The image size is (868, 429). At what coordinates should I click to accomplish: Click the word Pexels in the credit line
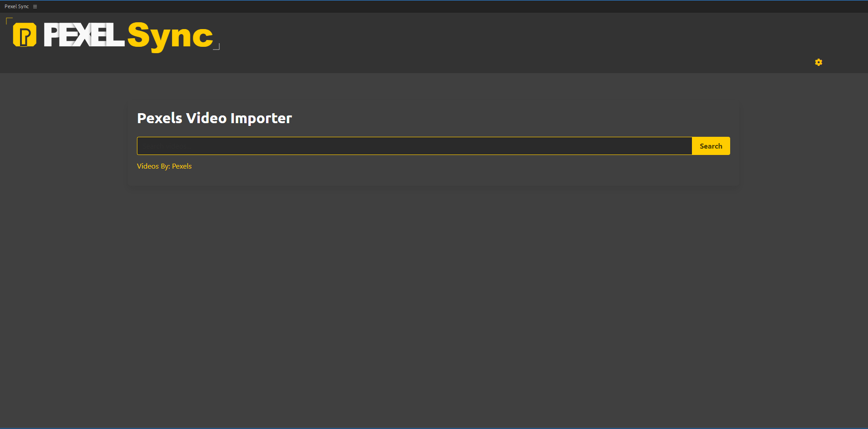tap(182, 166)
